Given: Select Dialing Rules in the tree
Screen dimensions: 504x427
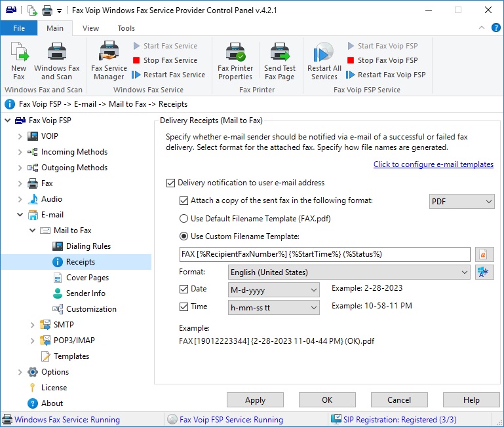Looking at the screenshot, I should pos(82,246).
